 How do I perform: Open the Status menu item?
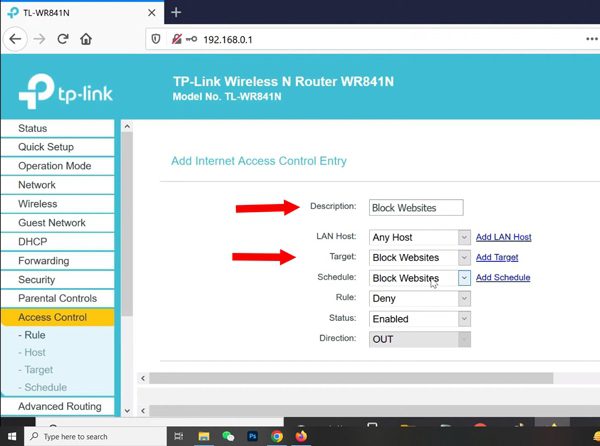tap(57, 128)
